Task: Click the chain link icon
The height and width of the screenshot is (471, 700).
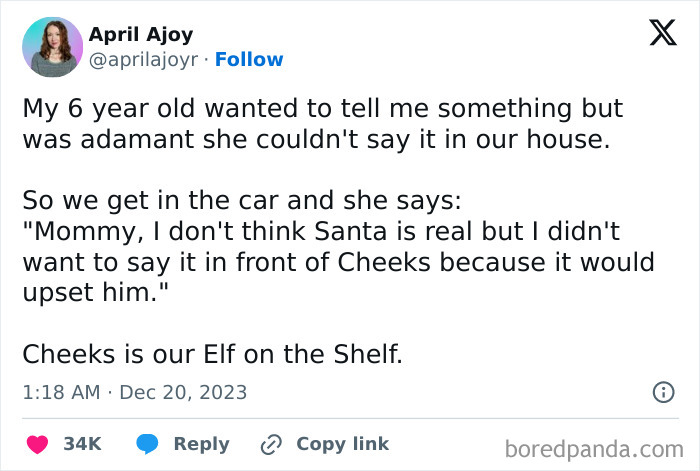Action: click(x=271, y=444)
